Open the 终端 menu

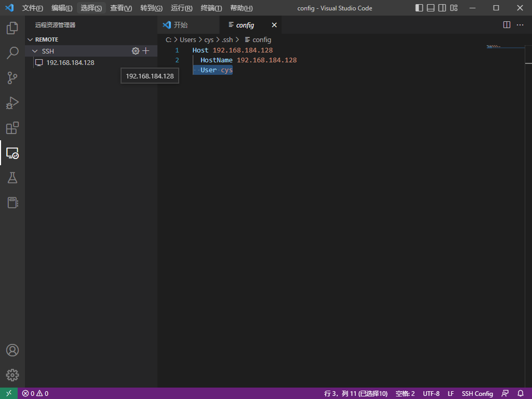pyautogui.click(x=210, y=8)
